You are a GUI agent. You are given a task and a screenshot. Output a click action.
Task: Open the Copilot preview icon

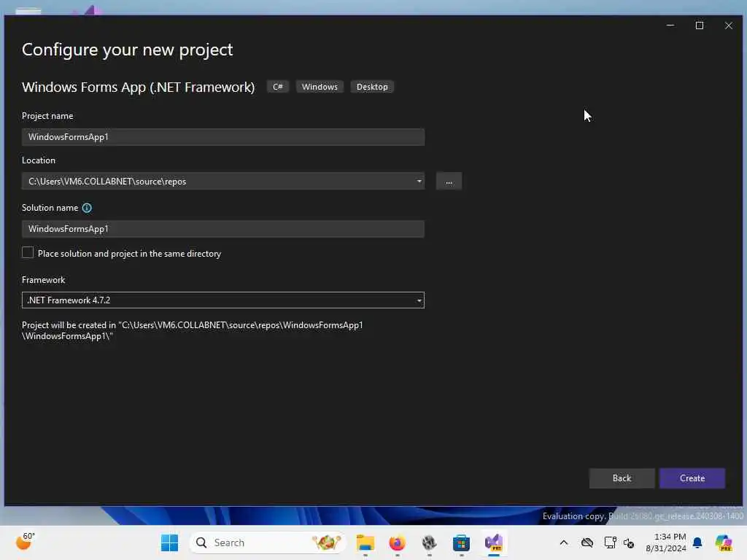coord(724,542)
